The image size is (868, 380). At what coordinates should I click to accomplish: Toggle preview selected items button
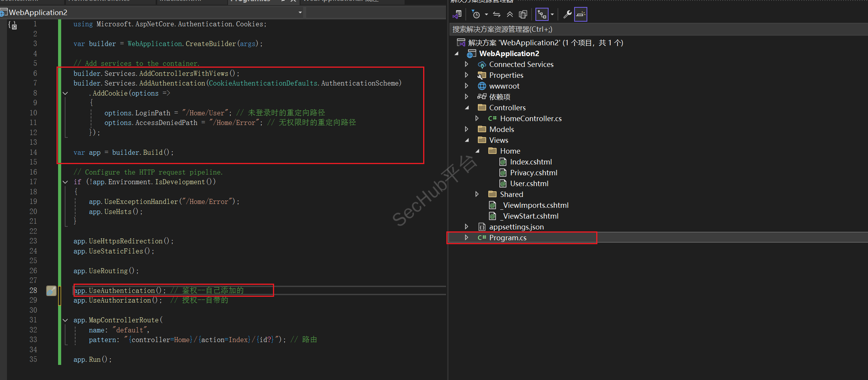(581, 15)
